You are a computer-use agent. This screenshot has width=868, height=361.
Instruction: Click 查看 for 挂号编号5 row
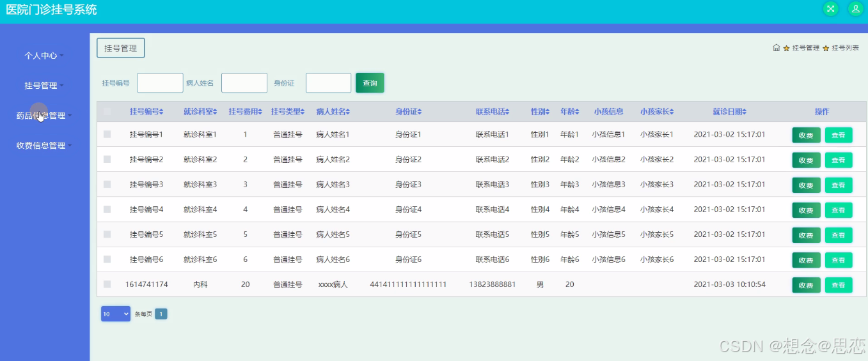[839, 235]
